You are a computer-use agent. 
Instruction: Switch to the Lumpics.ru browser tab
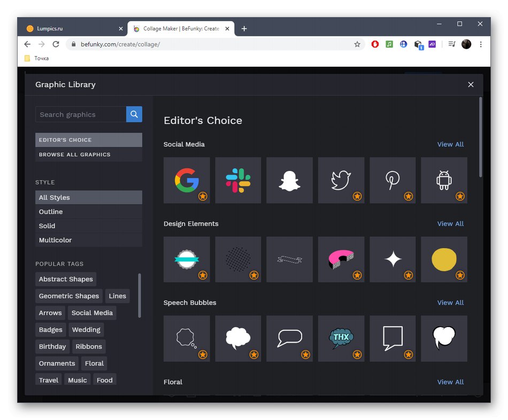[74, 28]
